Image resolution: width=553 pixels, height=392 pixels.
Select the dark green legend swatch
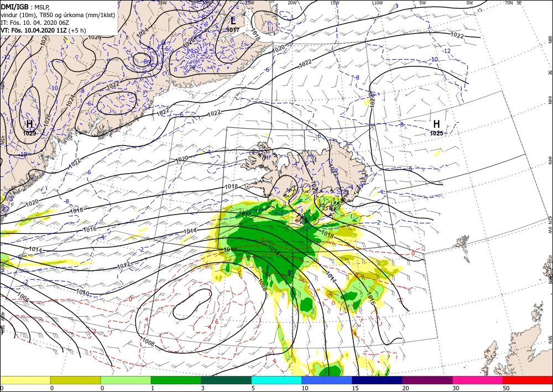click(226, 380)
